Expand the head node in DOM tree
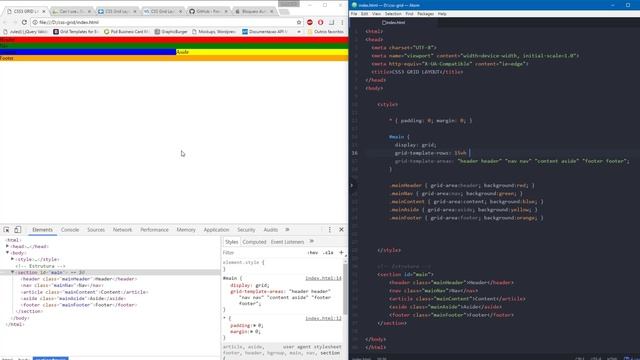640x360 pixels. point(7,247)
